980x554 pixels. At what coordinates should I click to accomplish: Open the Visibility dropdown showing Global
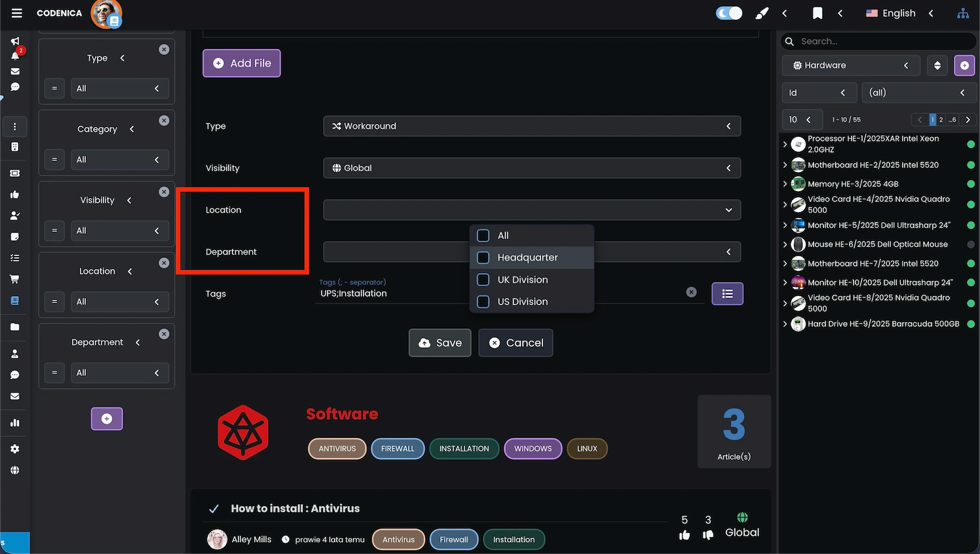(531, 168)
